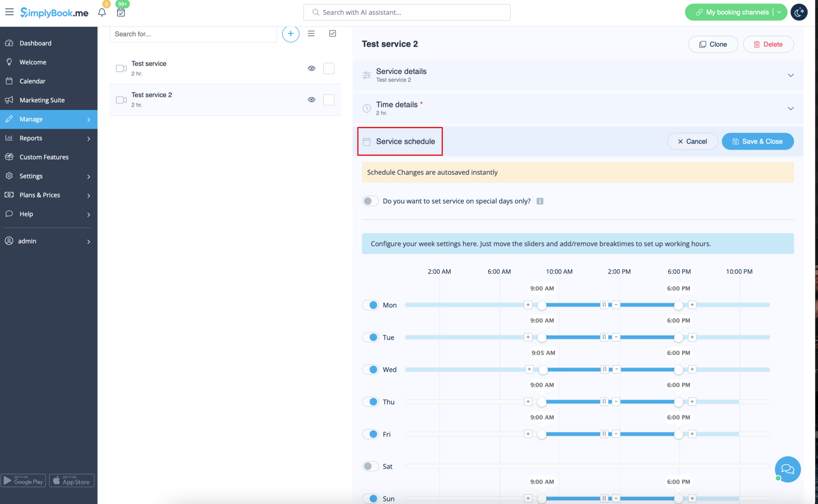Open the Marketing Suite megaphone icon
Viewport: 818px width, 504px height.
(x=10, y=100)
